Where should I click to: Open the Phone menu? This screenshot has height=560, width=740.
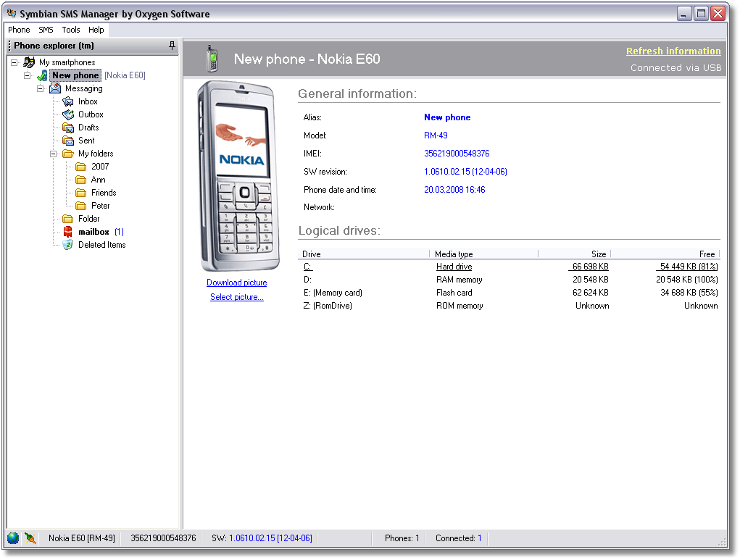pyautogui.click(x=19, y=30)
